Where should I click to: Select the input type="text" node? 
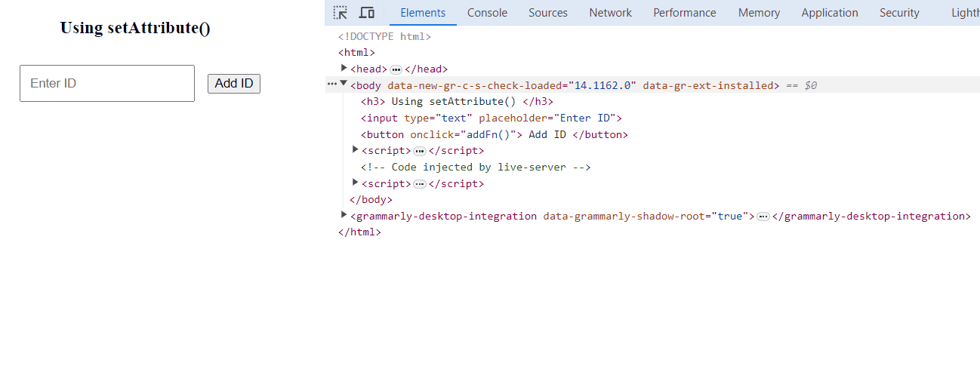pos(492,118)
